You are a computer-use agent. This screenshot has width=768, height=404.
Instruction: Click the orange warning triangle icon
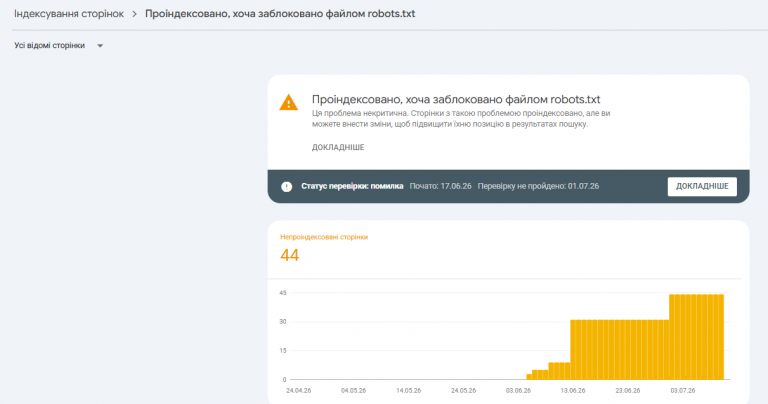point(288,102)
